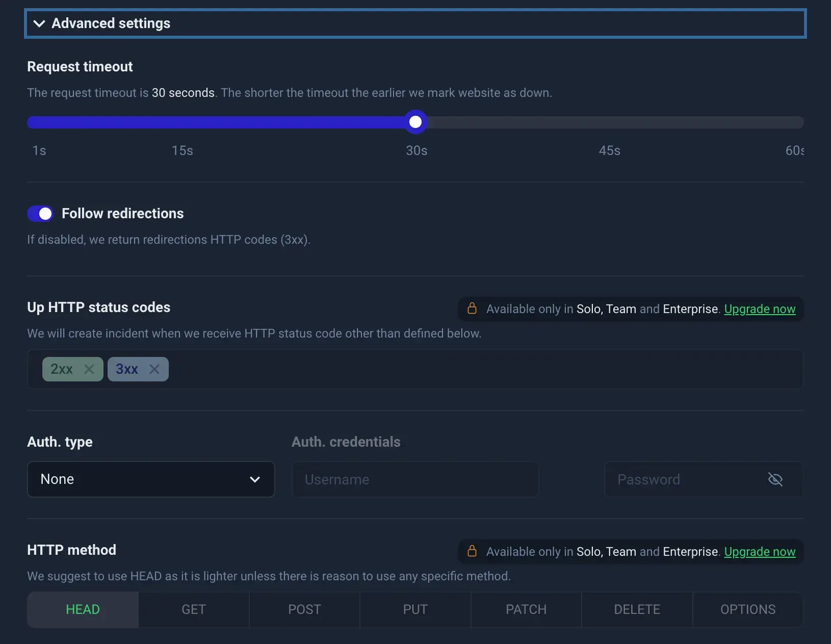Image resolution: width=831 pixels, height=644 pixels.
Task: Select the GET HTTP method
Action: (x=194, y=609)
